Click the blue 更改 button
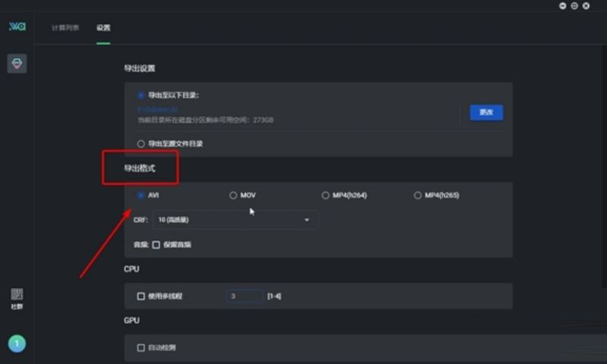 (486, 112)
